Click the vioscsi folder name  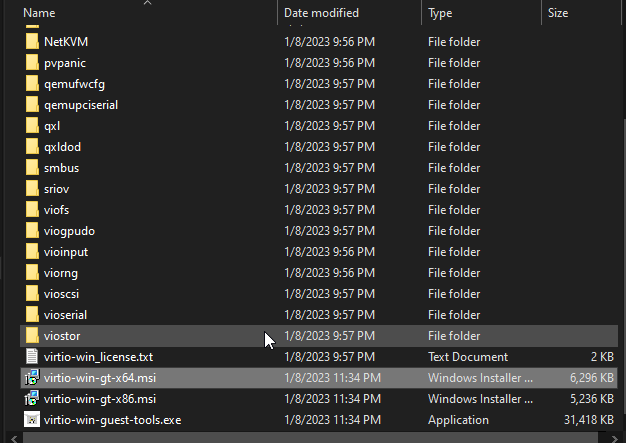pos(61,294)
